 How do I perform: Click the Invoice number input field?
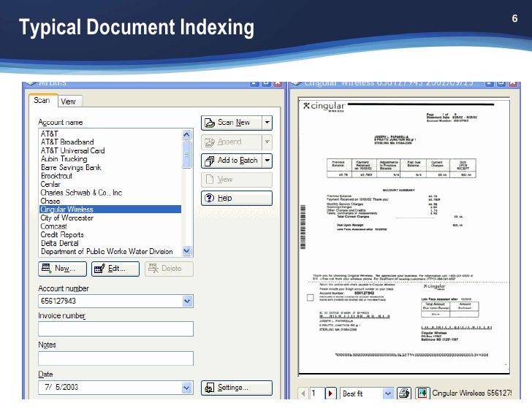[115, 329]
